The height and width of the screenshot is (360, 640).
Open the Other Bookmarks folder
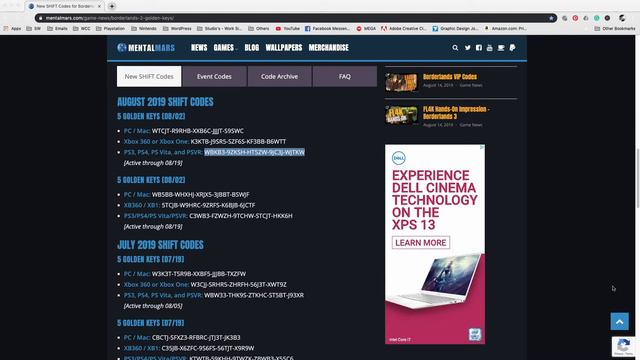click(615, 29)
